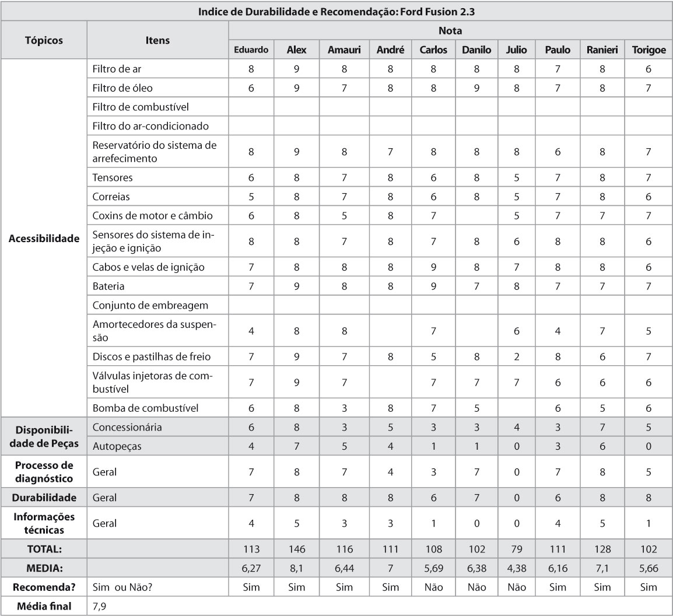Select Amauri's total of 116
This screenshot has height=616, width=673.
tap(344, 549)
